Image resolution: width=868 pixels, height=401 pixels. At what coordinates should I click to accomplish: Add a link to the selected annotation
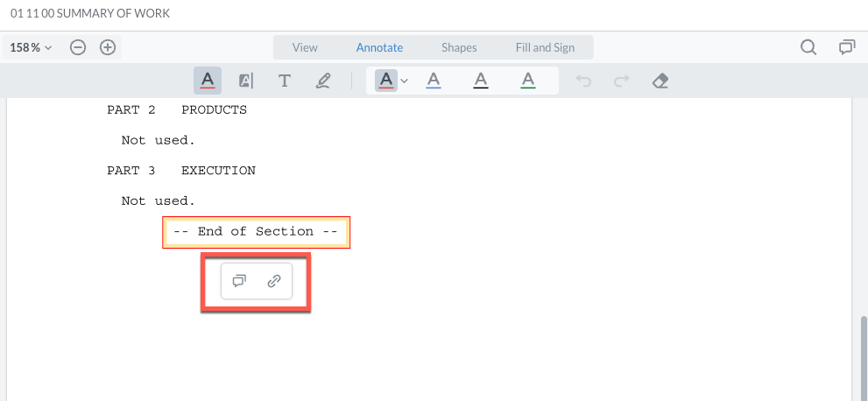tap(274, 281)
